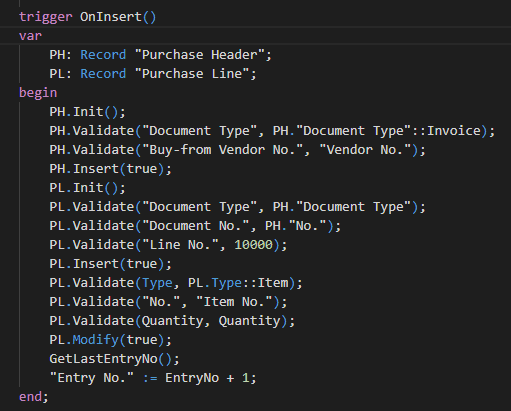The width and height of the screenshot is (511, 411).
Task: Click the PL.Validate(Type, PL.Type::Item) line
Action: [176, 283]
